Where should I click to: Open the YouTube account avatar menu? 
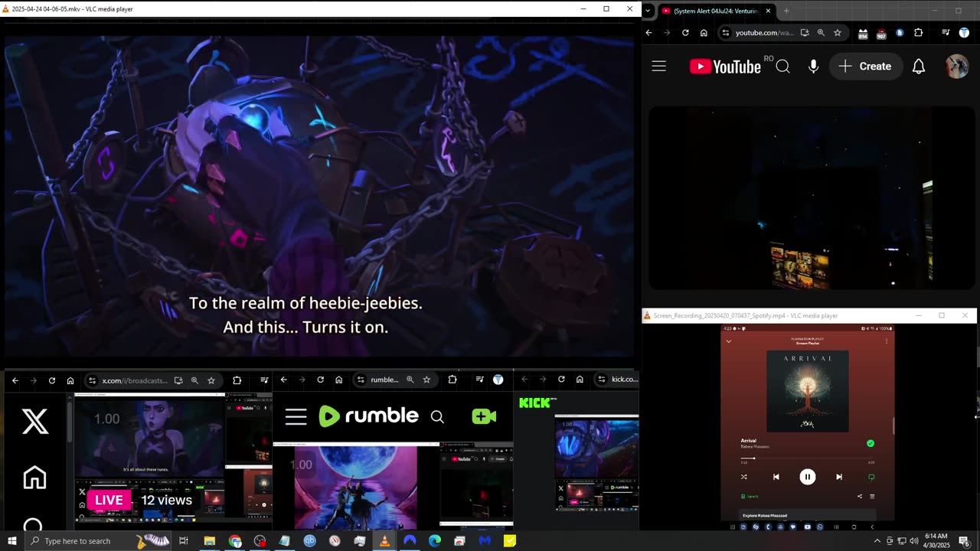957,67
